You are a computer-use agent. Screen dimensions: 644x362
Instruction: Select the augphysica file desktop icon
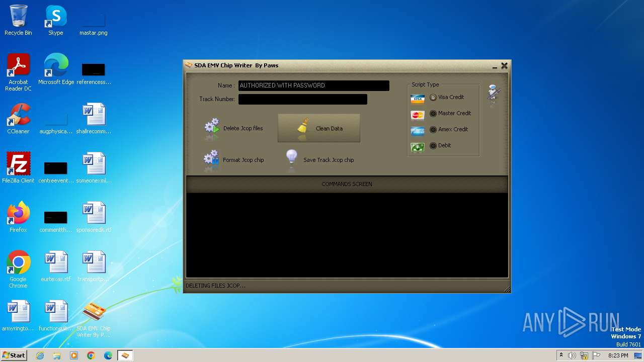[x=56, y=121]
